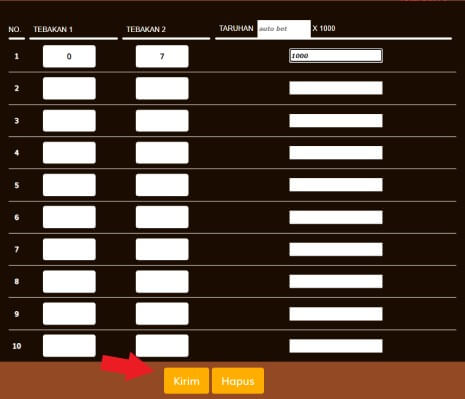
Task: Select the bet amount field in row 10
Action: click(336, 346)
